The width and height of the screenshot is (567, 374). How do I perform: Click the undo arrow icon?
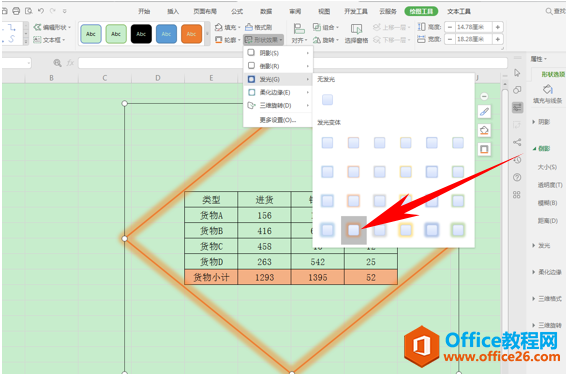click(41, 11)
